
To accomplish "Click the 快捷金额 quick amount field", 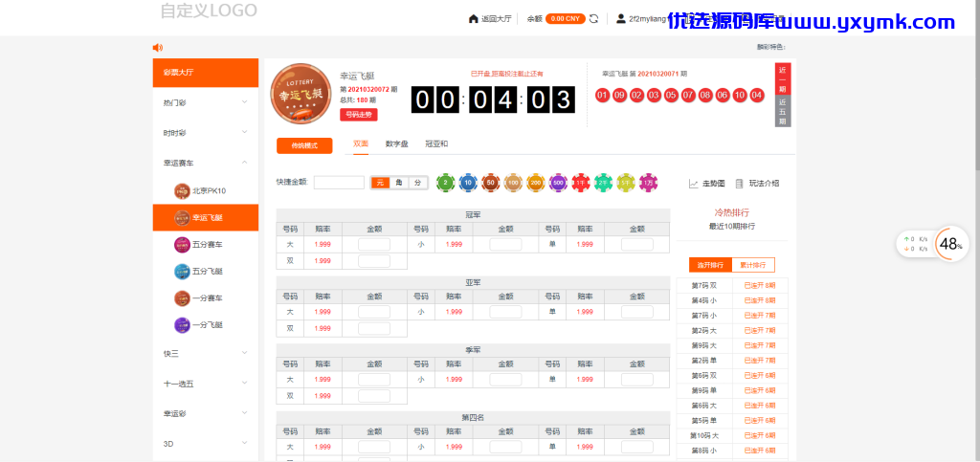I will pos(339,183).
